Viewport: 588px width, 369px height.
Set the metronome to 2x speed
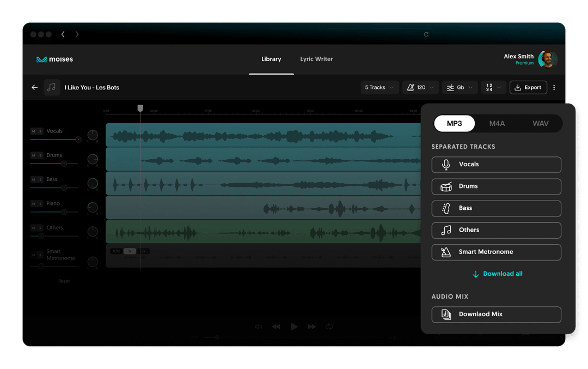click(144, 251)
